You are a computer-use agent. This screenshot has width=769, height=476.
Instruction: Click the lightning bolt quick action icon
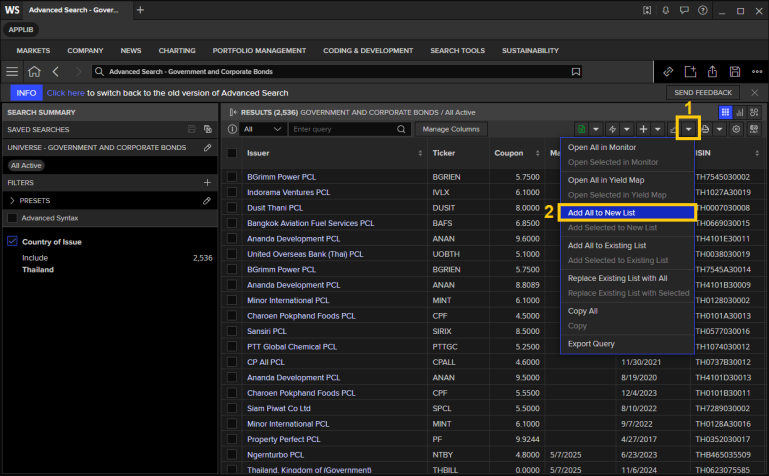pyautogui.click(x=612, y=129)
